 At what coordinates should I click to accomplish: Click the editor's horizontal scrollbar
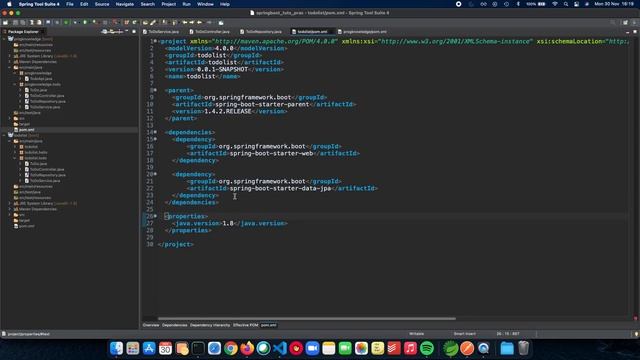click(x=307, y=318)
